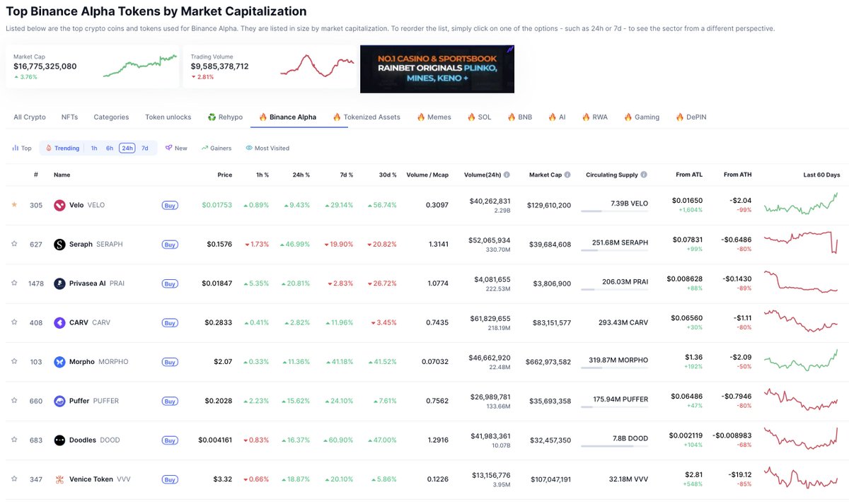
Task: Click the BNB flame icon
Action: click(511, 117)
